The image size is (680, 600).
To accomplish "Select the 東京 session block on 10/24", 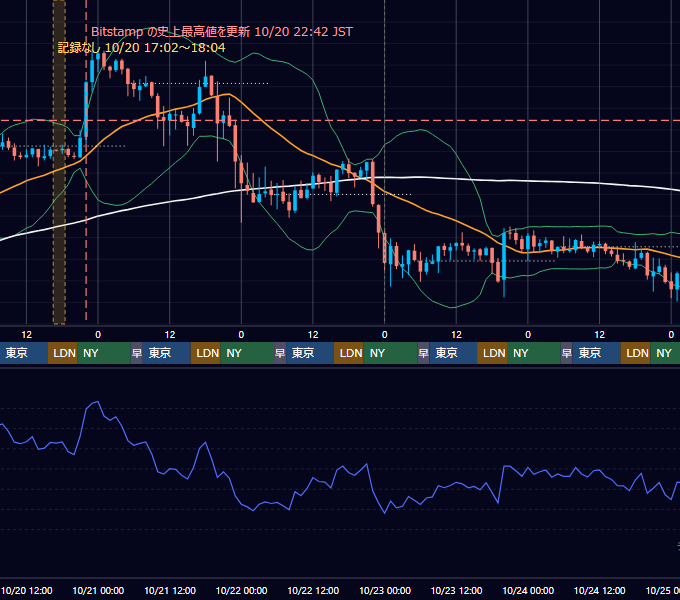I will tap(596, 353).
